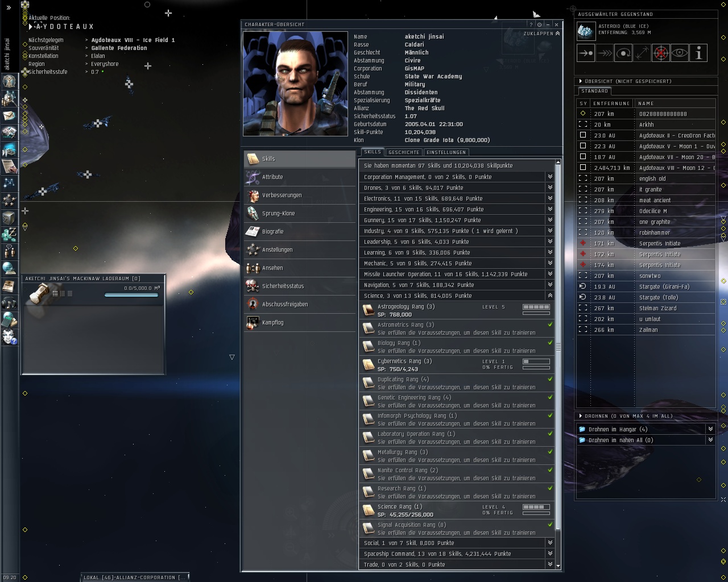Open the Anstellungen section
Image resolution: width=728 pixels, height=582 pixels.
300,250
